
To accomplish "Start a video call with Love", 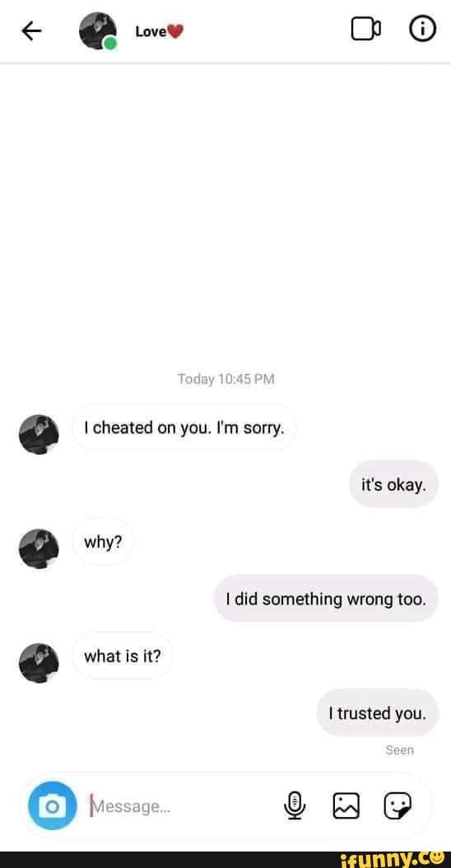I will click(x=365, y=30).
